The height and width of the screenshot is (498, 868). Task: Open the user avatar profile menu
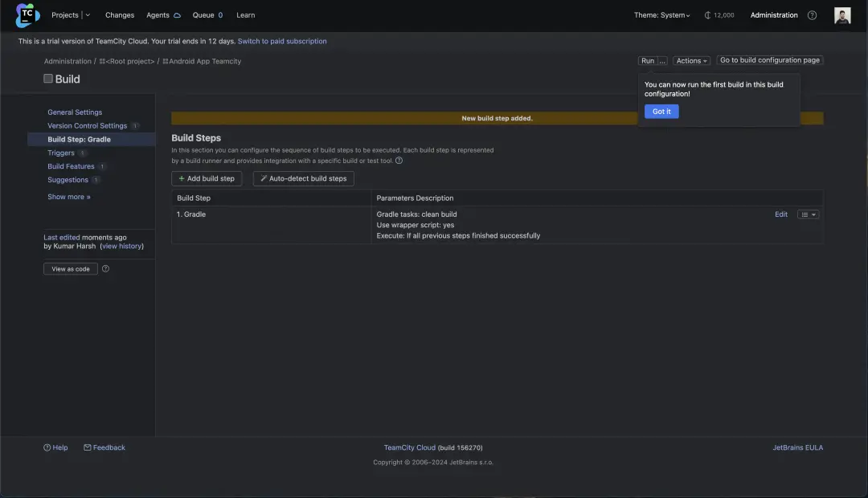[x=842, y=15]
